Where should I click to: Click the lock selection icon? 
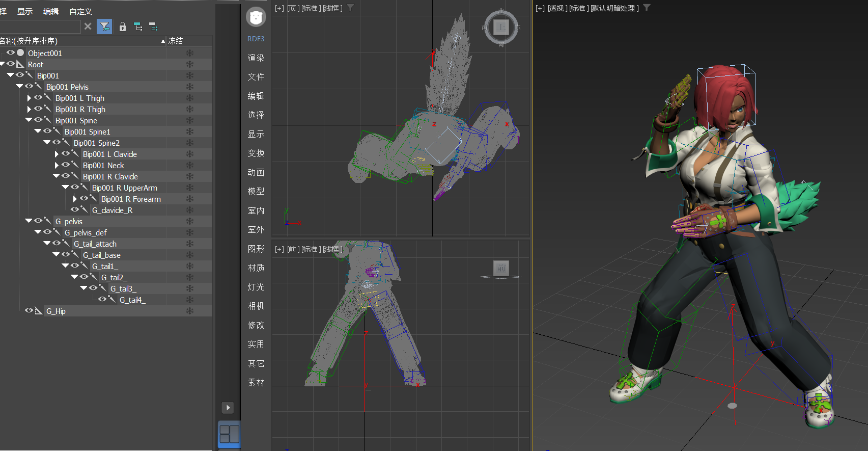(x=122, y=26)
